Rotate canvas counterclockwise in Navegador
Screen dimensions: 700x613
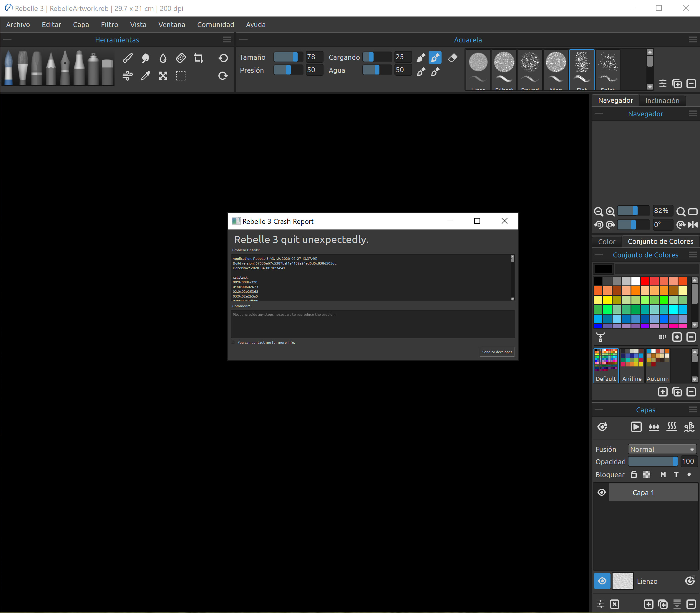(598, 225)
